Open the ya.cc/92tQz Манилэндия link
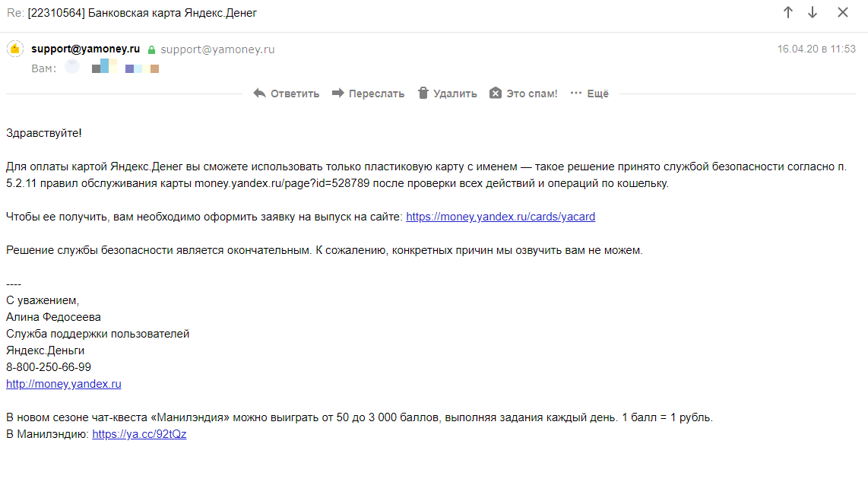Screen dimensions: 868x482 (139, 434)
